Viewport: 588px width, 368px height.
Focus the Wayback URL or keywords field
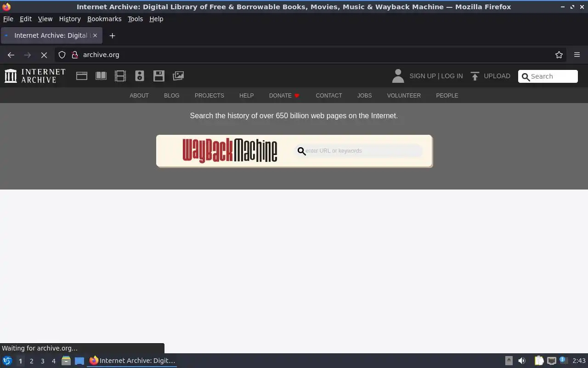[x=358, y=151]
